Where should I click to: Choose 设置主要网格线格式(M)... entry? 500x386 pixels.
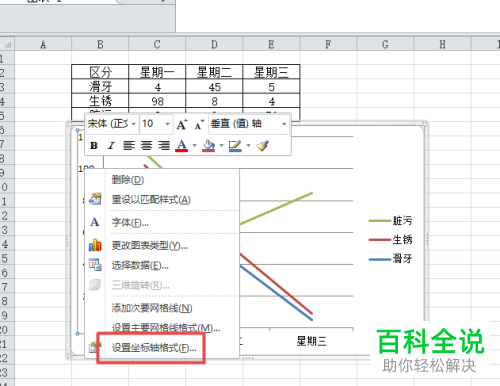(x=162, y=328)
